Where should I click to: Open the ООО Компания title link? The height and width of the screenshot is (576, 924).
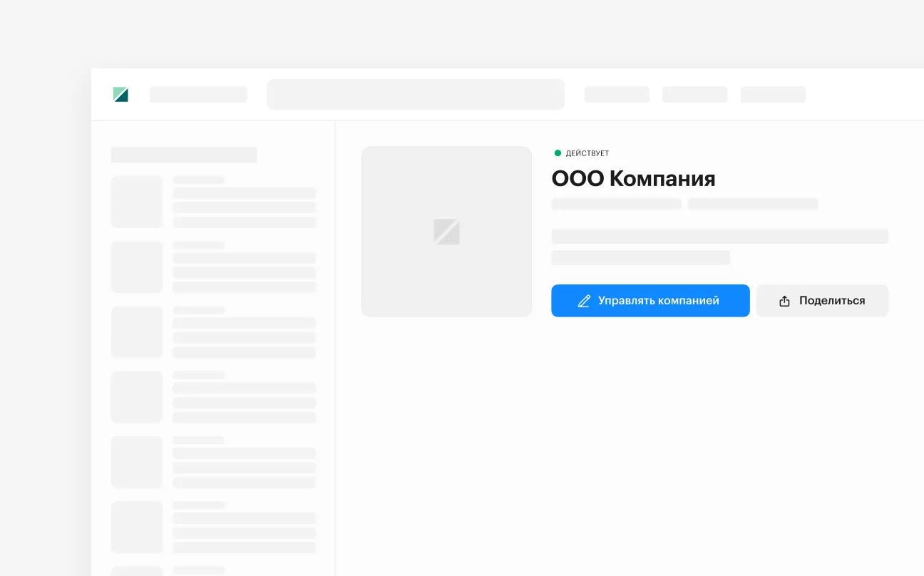coord(633,179)
